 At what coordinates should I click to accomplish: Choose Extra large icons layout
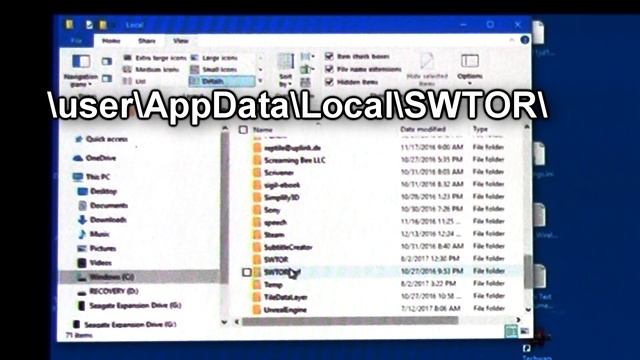155,58
